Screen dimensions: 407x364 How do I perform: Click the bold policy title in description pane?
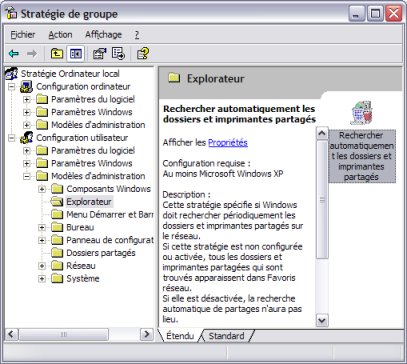(239, 114)
